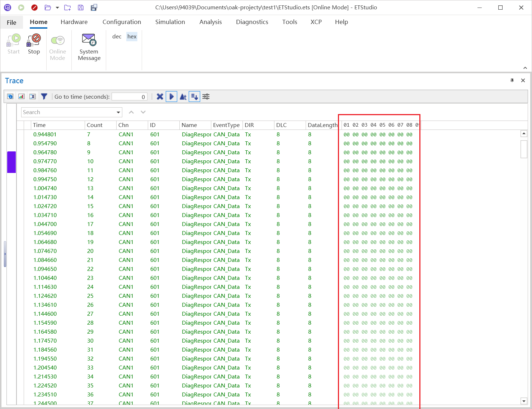Open the Diagnostics ribbon tab

(x=252, y=22)
